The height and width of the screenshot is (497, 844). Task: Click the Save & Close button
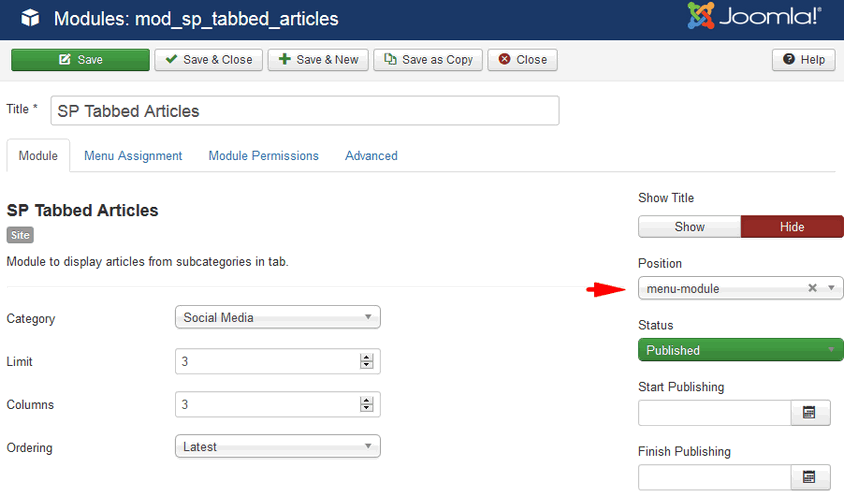[x=208, y=60]
